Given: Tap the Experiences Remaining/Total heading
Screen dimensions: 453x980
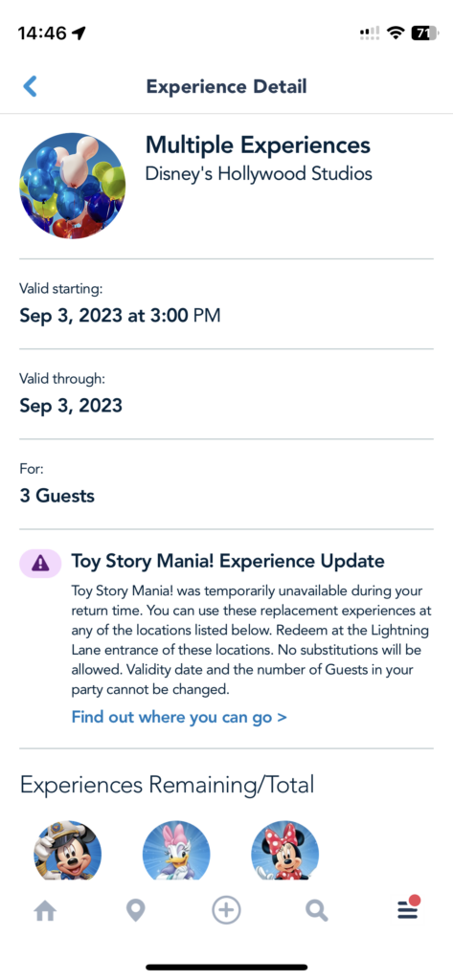Looking at the screenshot, I should (167, 785).
